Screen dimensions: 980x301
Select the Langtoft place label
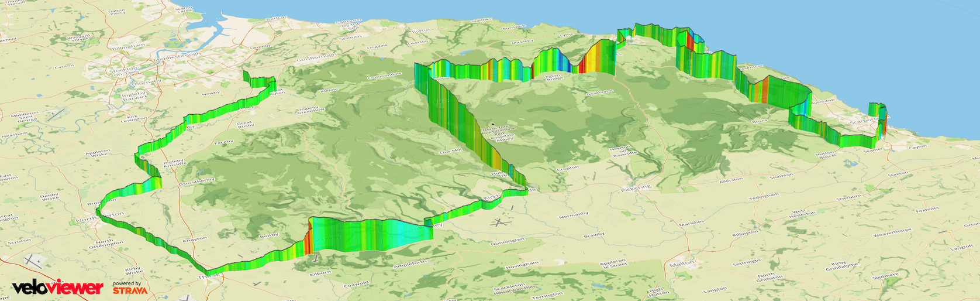[x=961, y=248]
